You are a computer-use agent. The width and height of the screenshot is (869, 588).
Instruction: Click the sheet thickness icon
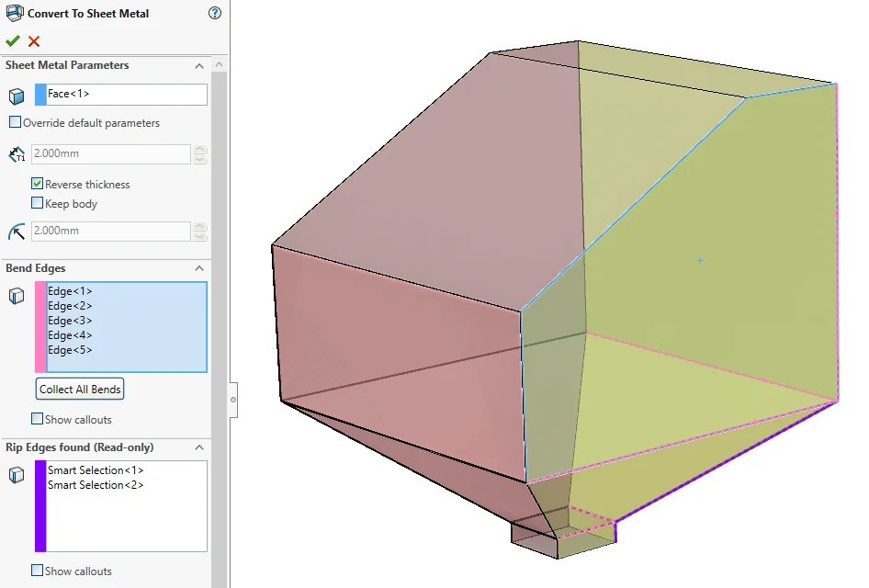click(x=16, y=153)
